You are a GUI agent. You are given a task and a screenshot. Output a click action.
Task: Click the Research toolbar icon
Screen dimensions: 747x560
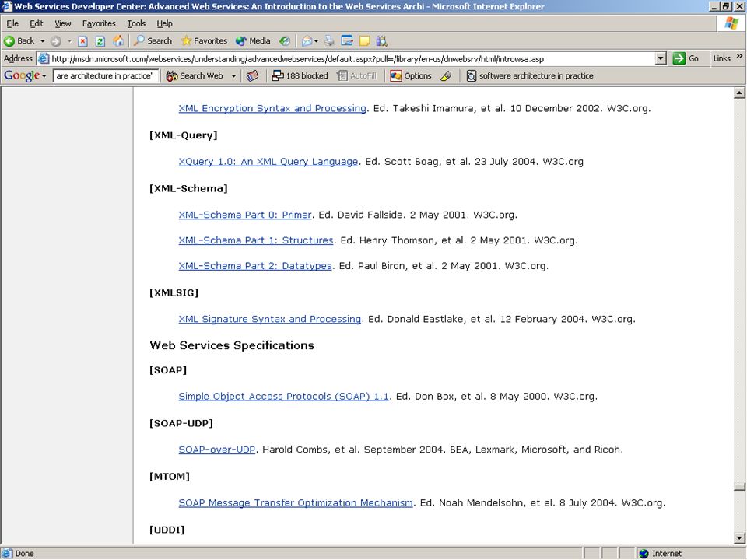click(x=381, y=41)
